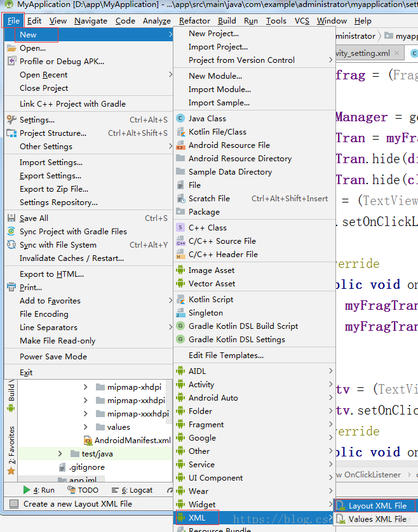The image size is (418, 532).
Task: Open the Navigate menu
Action: (x=91, y=21)
